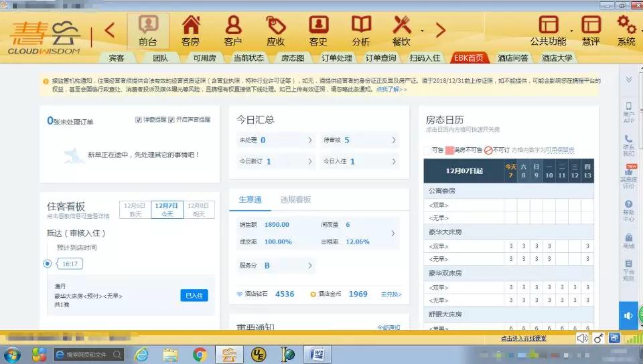
Task: Open the 分析 analysis module
Action: click(361, 31)
